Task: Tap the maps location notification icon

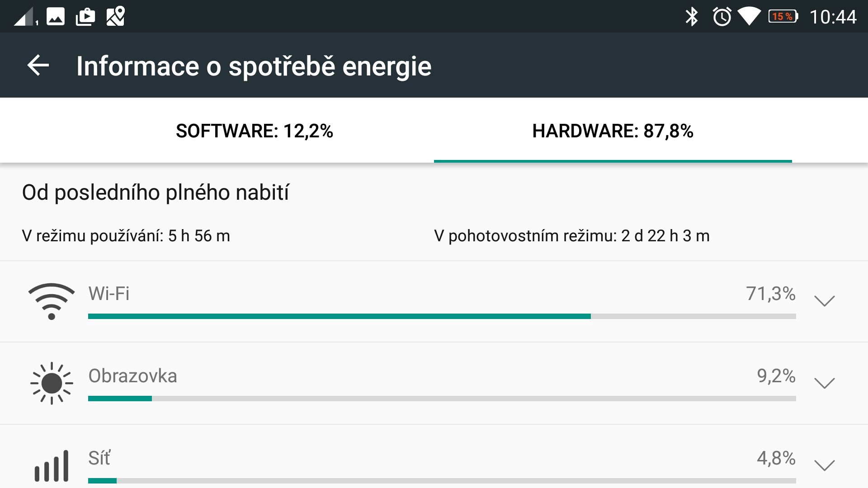Action: tap(115, 16)
